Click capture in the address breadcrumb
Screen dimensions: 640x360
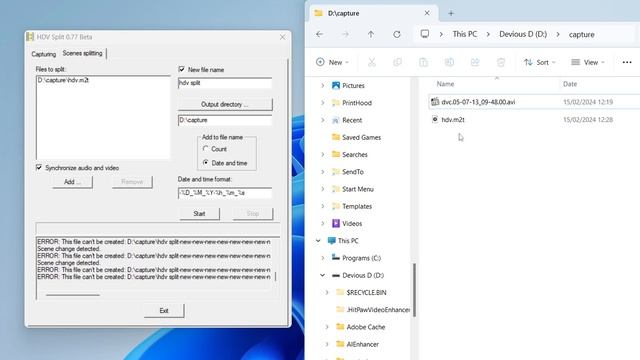click(582, 35)
